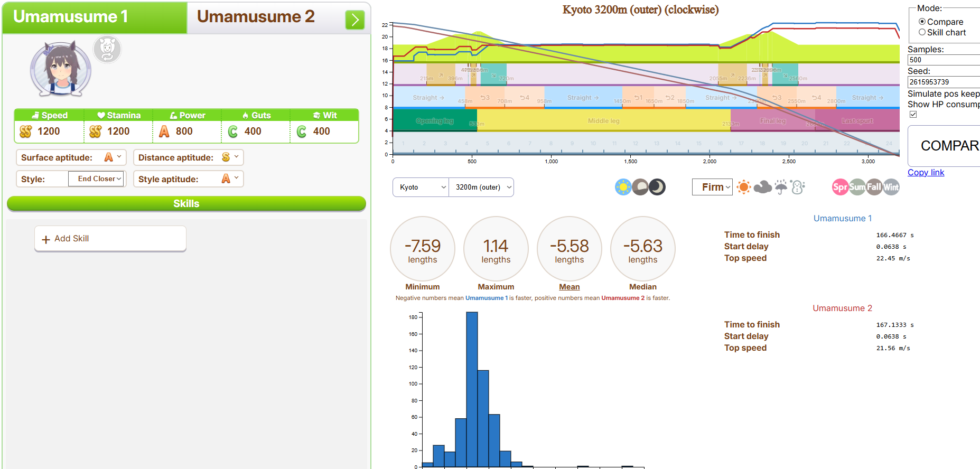Toggle the Show HP consumption checkbox

pos(913,115)
